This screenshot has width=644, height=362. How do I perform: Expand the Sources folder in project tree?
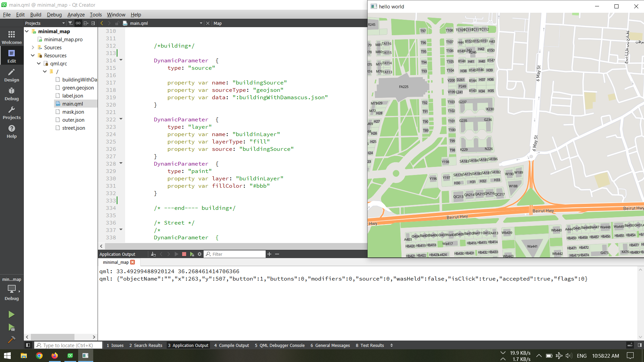33,48
